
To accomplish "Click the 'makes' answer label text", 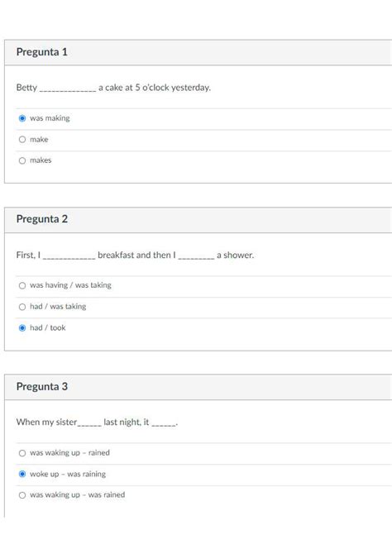I will (x=41, y=160).
